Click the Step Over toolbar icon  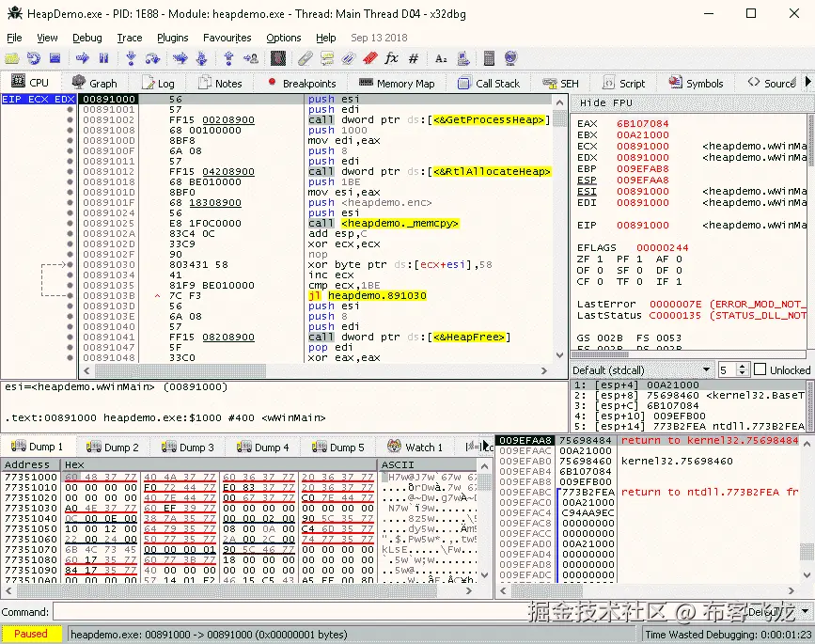[x=154, y=58]
